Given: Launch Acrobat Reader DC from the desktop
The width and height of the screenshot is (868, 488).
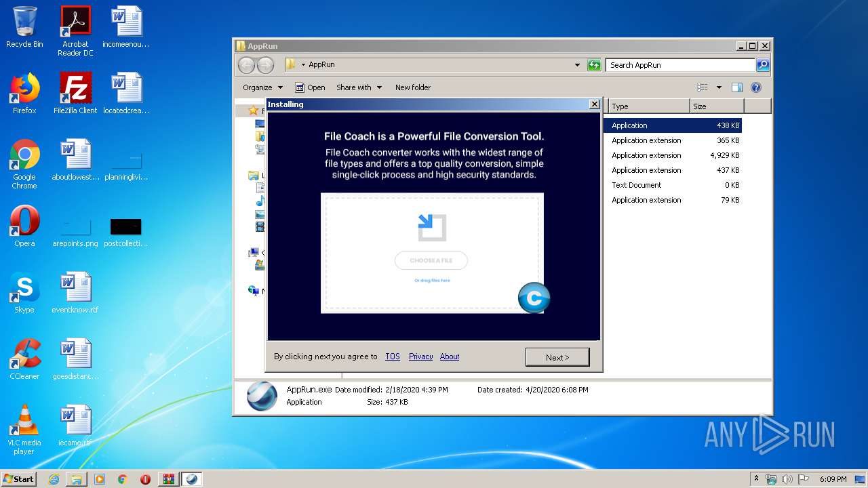Looking at the screenshot, I should point(75,30).
